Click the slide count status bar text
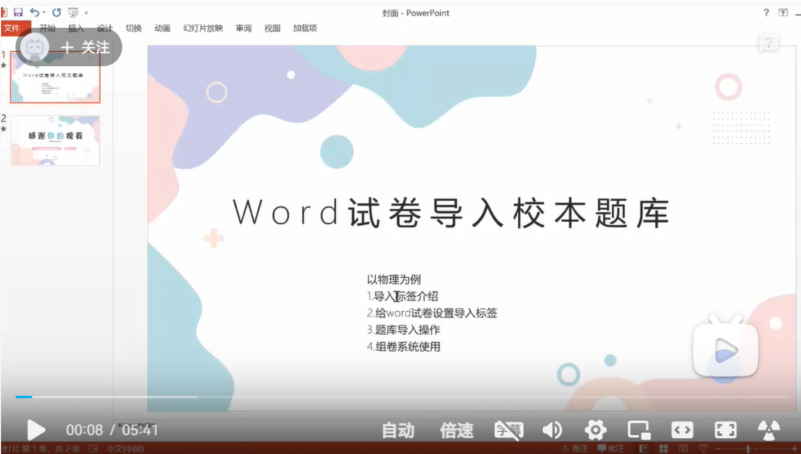 pos(41,449)
